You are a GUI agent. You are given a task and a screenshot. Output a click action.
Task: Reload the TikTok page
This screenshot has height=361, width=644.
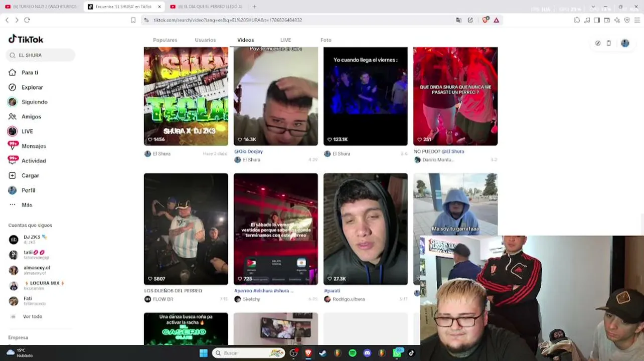[x=27, y=20]
